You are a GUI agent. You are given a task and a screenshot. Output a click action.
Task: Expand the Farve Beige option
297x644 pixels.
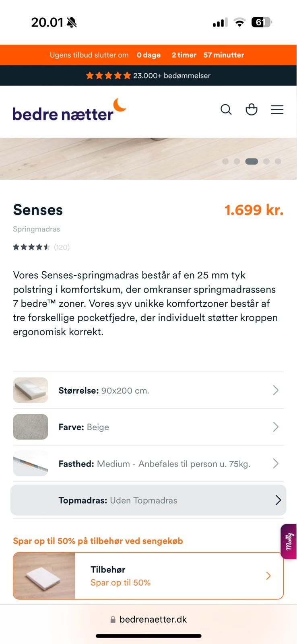148,427
